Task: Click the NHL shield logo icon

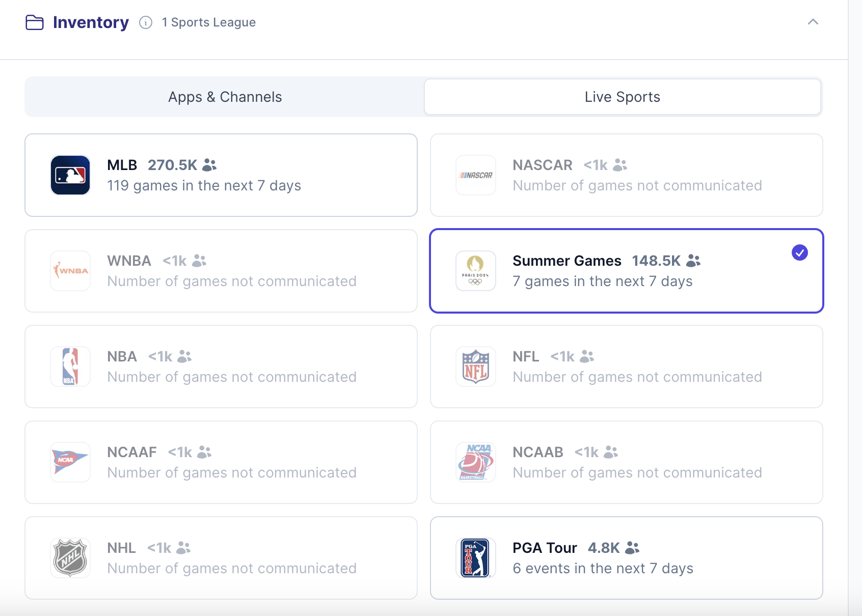Action: [70, 558]
